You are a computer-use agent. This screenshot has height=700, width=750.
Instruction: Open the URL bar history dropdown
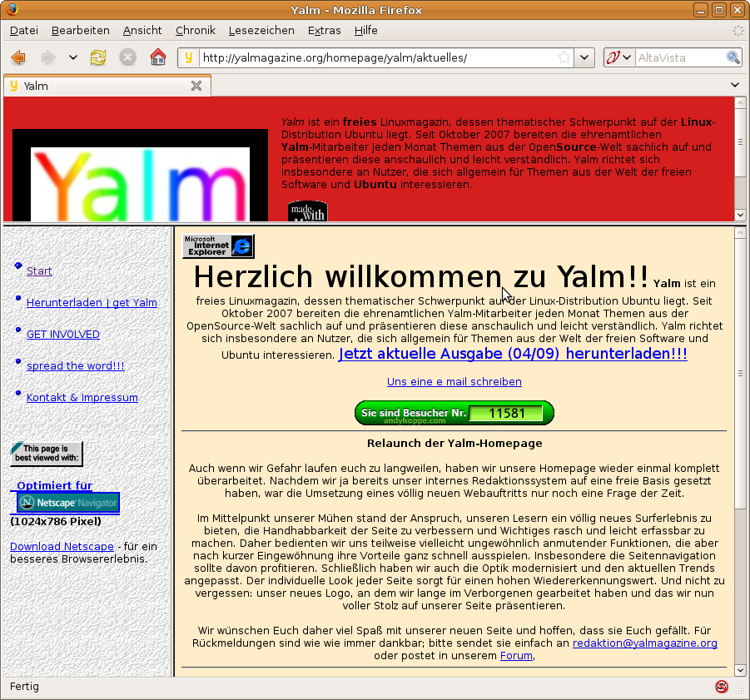coord(584,58)
